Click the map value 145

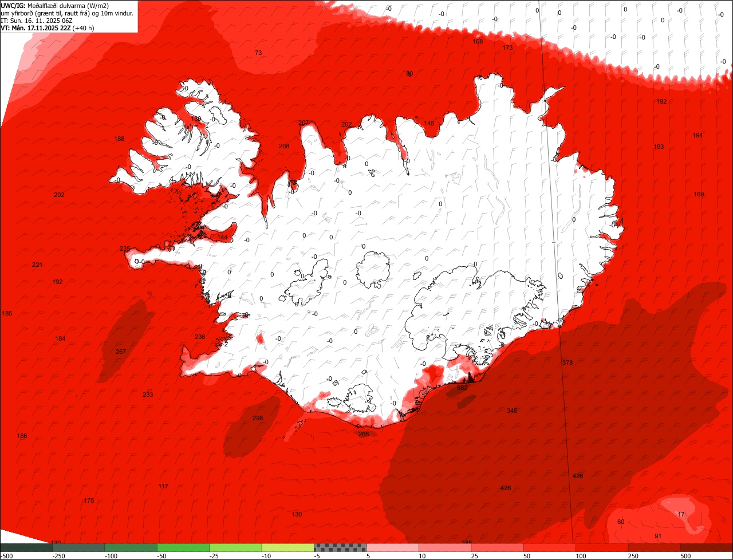click(x=429, y=123)
